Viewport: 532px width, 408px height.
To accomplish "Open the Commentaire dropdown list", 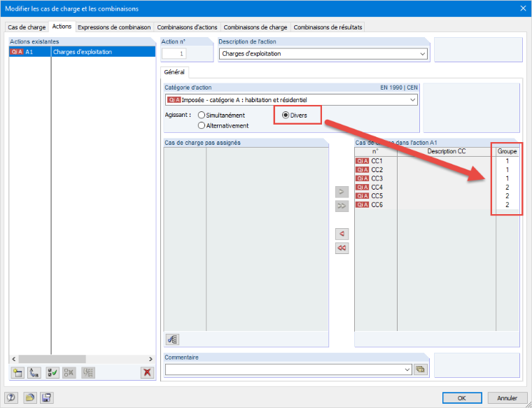I will click(407, 370).
